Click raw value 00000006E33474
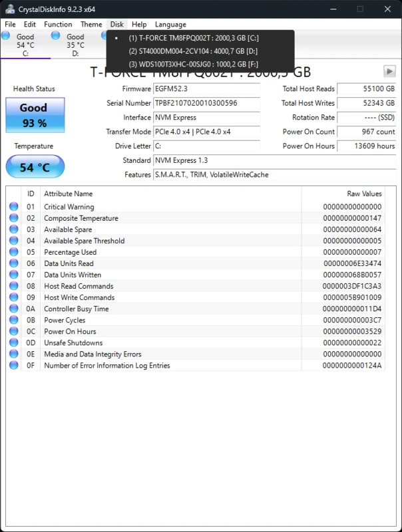Image resolution: width=402 pixels, height=532 pixels. (353, 263)
